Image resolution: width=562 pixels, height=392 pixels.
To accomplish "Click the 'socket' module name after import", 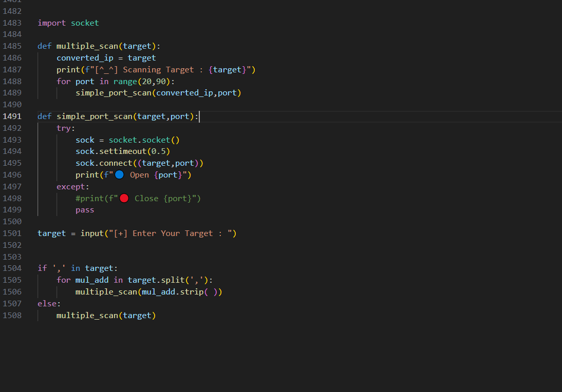I will [x=85, y=23].
